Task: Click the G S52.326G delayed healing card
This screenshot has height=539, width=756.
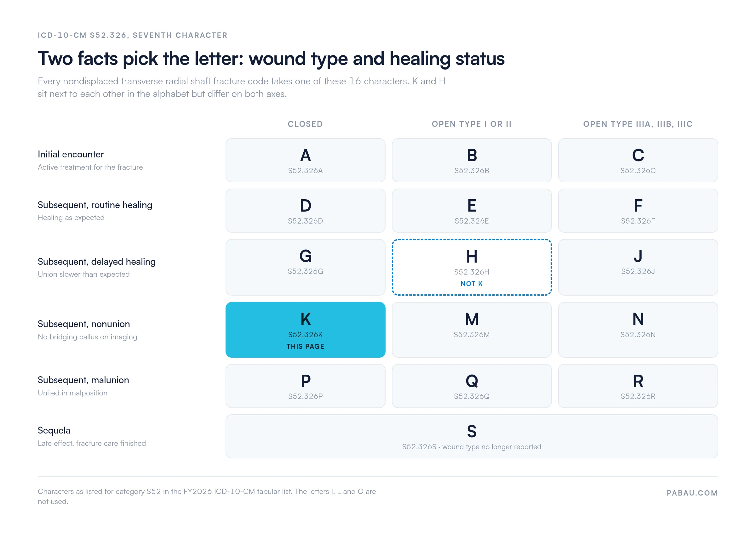Action: pos(305,267)
